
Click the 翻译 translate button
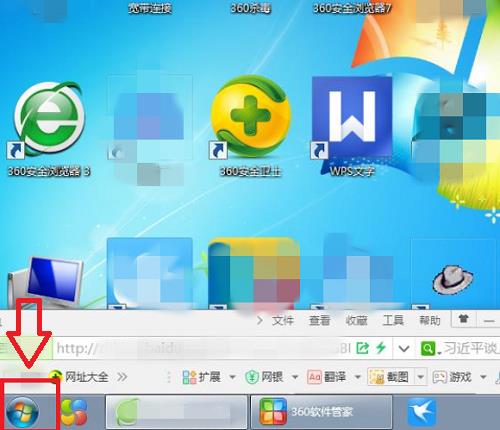click(x=327, y=377)
